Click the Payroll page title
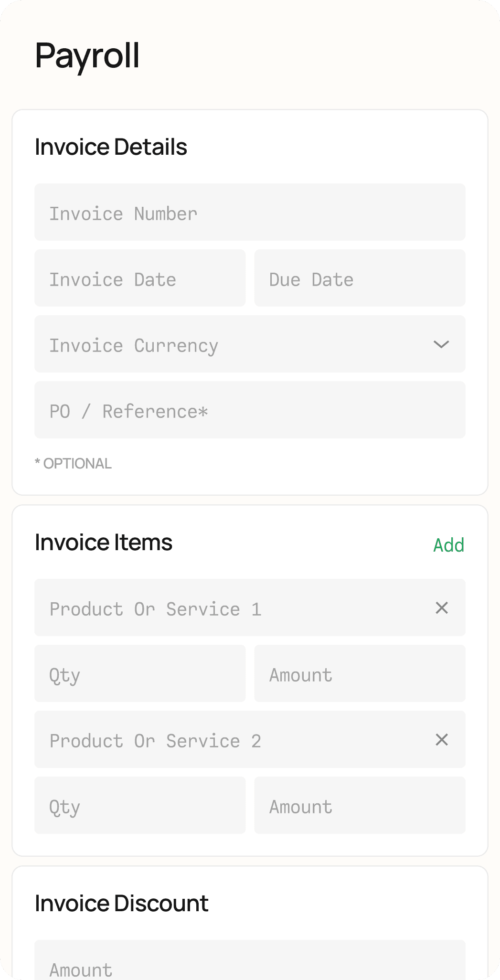 click(87, 56)
